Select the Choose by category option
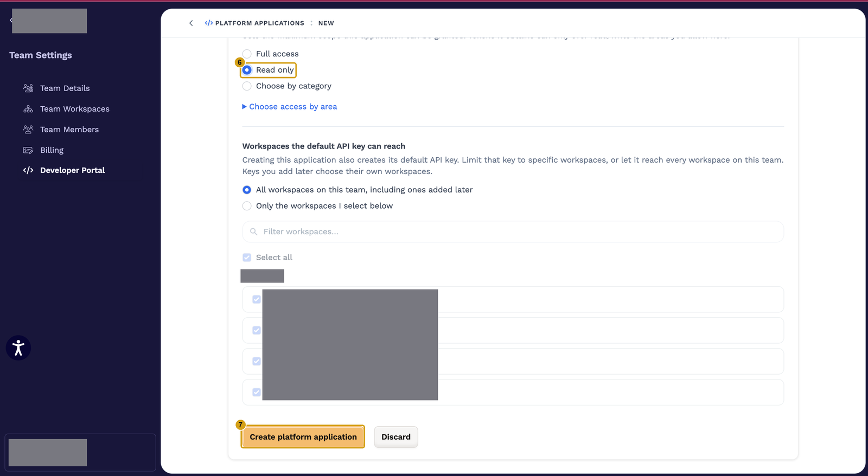Screen dimensions: 868x476 tap(247, 86)
